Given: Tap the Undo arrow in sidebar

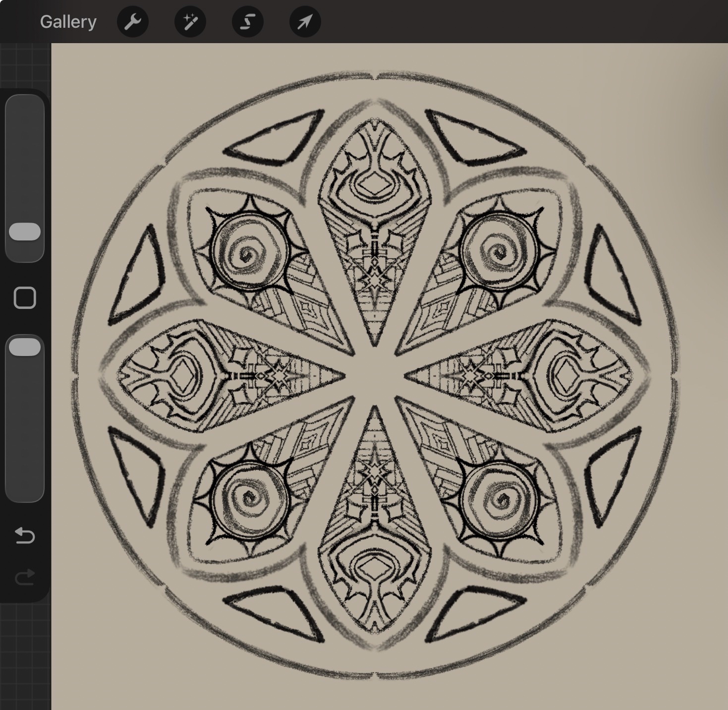Looking at the screenshot, I should (25, 535).
